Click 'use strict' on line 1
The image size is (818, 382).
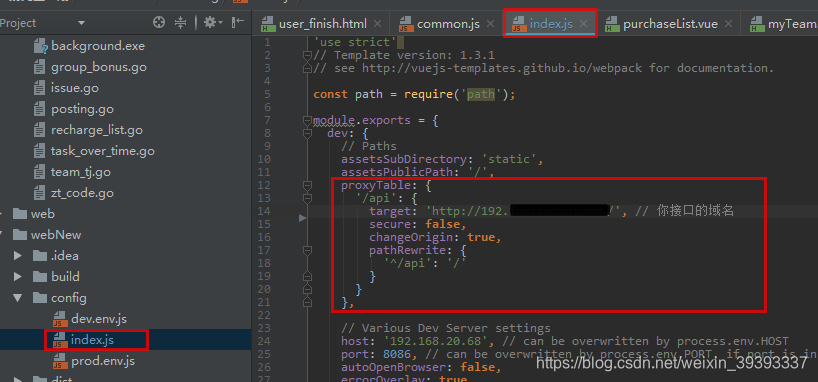tap(355, 42)
